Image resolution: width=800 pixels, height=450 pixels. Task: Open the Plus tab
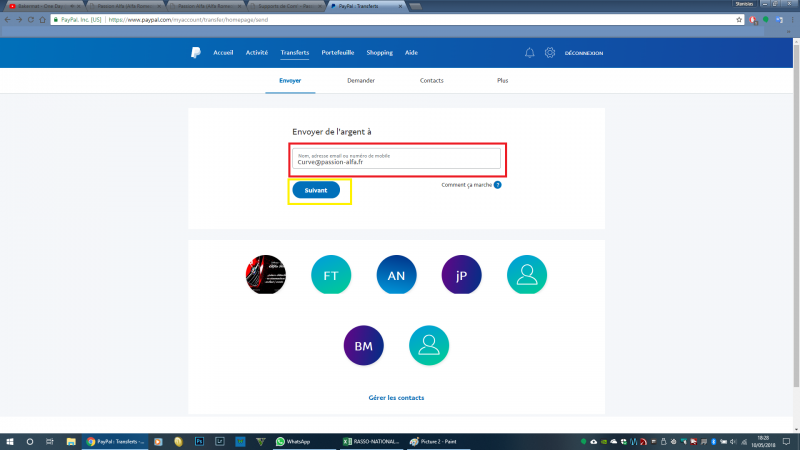pyautogui.click(x=502, y=80)
